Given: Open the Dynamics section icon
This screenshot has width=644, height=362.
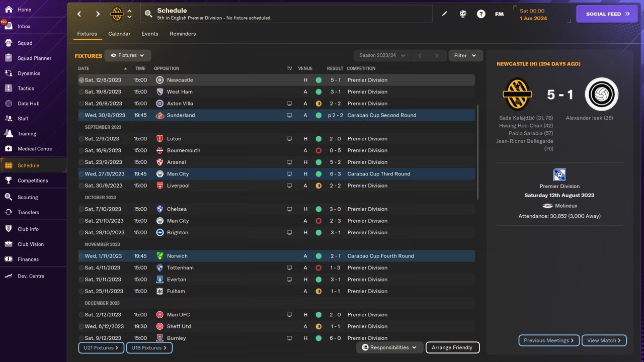Looking at the screenshot, I should coord(9,73).
